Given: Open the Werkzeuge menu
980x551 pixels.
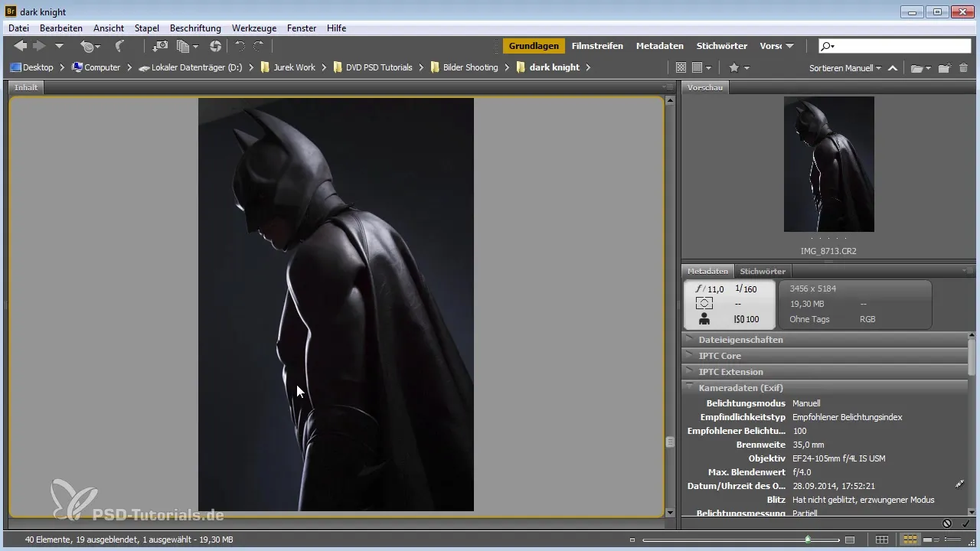Looking at the screenshot, I should (254, 28).
